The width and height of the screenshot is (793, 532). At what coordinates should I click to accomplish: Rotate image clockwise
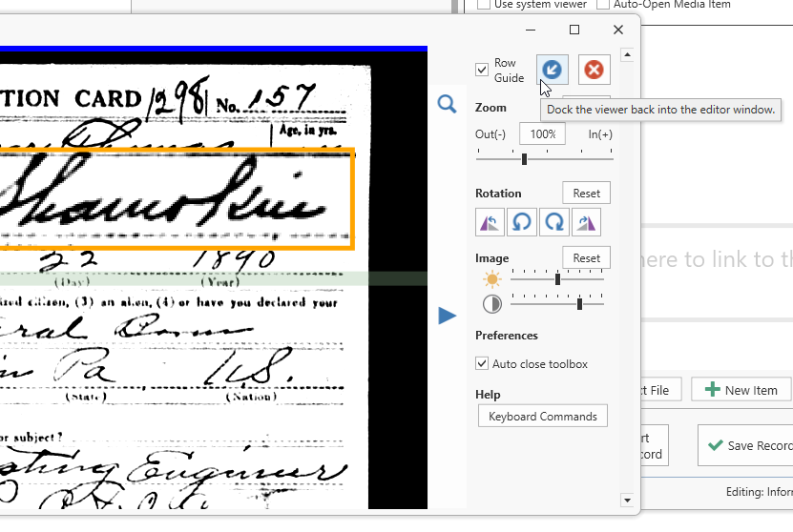coord(553,223)
